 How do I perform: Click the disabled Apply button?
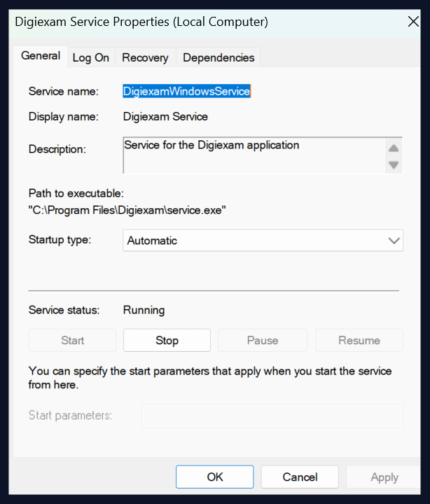click(384, 477)
